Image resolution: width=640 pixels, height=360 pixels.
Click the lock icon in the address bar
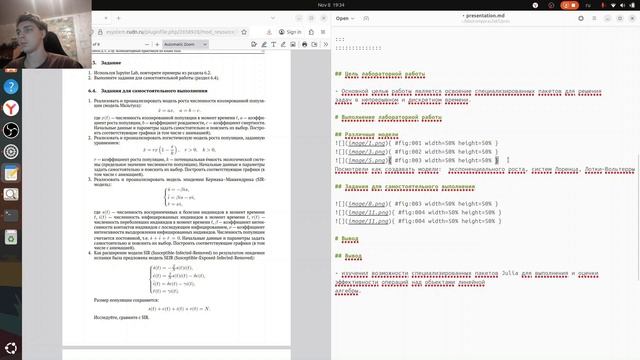click(100, 32)
